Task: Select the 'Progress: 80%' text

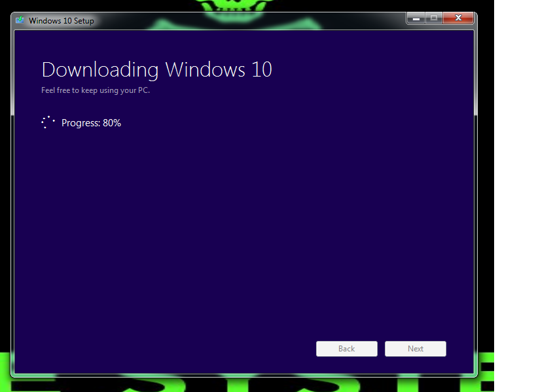Action: tap(91, 123)
